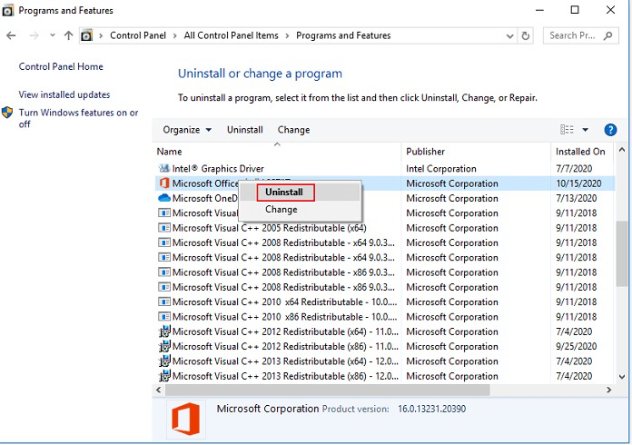Sort by the Installed On column
The image size is (632, 445).
[x=580, y=152]
